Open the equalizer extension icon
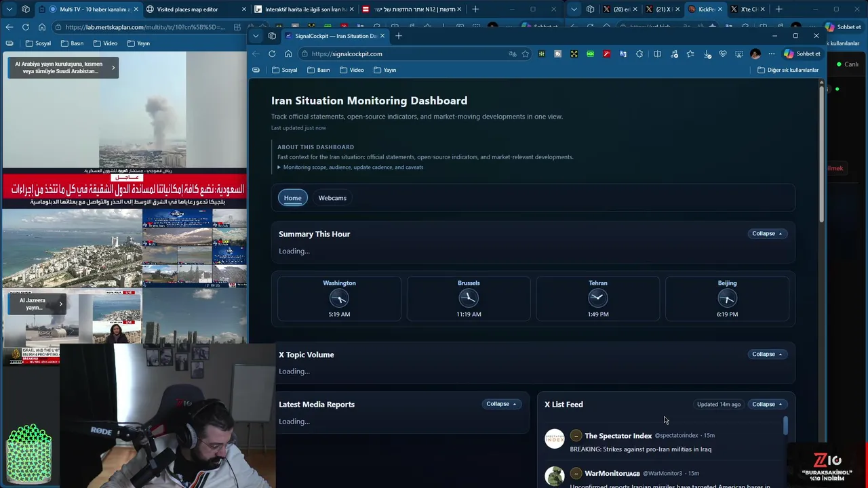 point(541,54)
